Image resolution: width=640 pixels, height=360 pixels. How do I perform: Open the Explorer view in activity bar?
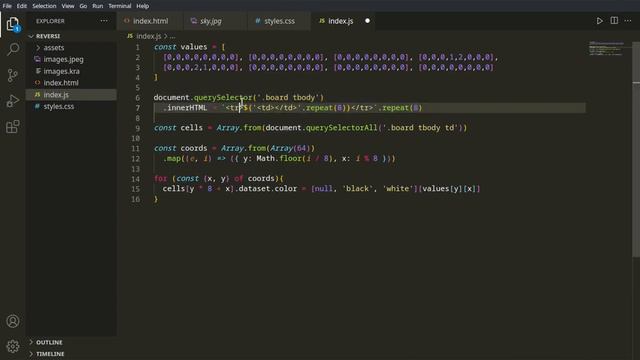(x=13, y=24)
